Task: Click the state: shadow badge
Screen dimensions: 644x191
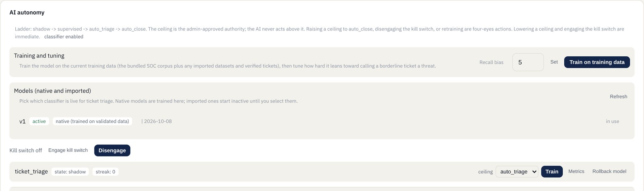Action: tap(70, 172)
